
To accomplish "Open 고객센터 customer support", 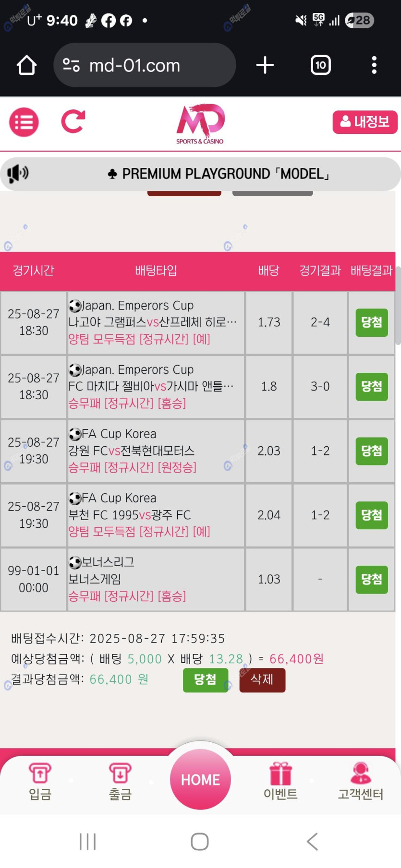I will 360,781.
